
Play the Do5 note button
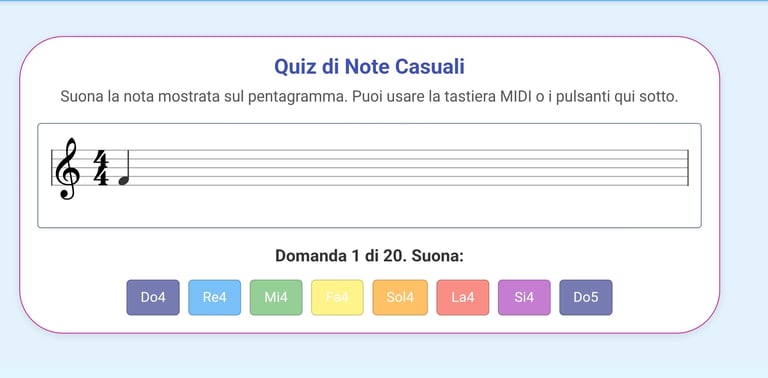(586, 297)
